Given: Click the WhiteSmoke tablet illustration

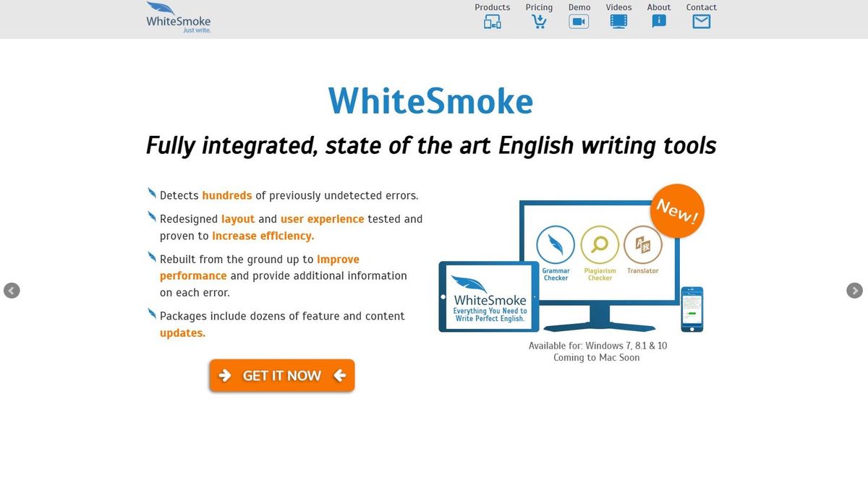Looking at the screenshot, I should click(x=488, y=296).
